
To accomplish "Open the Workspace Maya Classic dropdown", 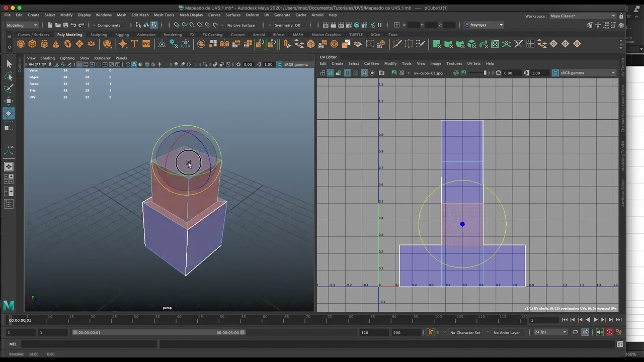I will [x=583, y=16].
